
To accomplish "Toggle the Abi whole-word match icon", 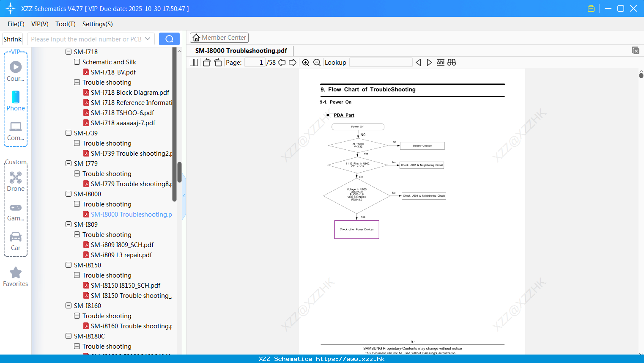I will tap(440, 62).
